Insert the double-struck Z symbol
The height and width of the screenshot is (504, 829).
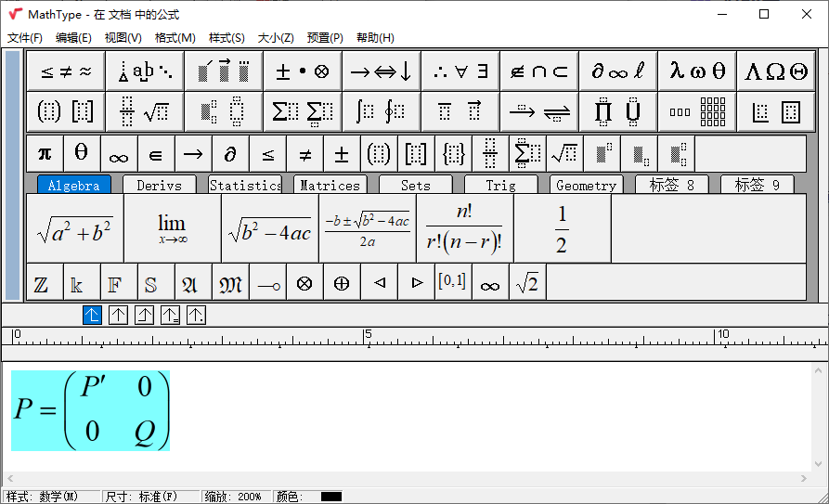pos(45,282)
